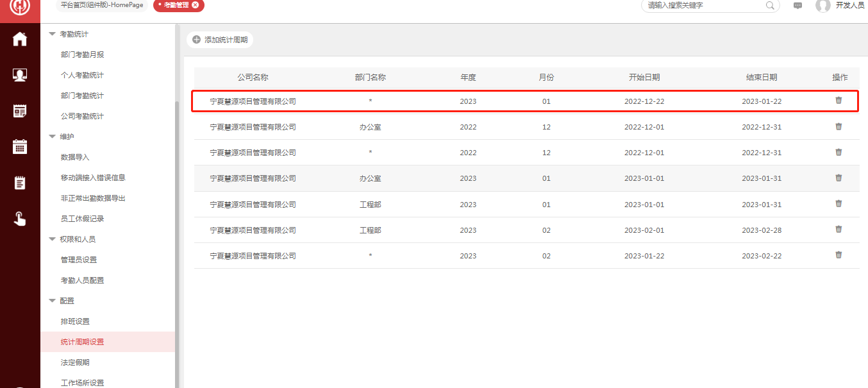Click 办公室 in the 2023-01-01 row
The width and height of the screenshot is (868, 388).
(371, 178)
